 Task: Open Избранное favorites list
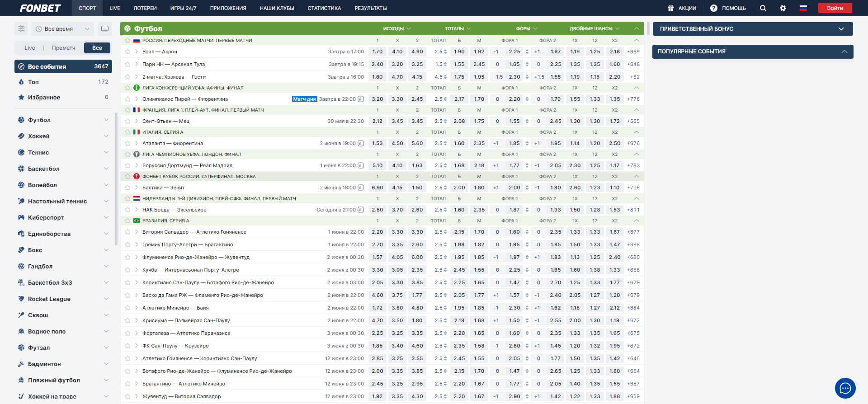63,97
